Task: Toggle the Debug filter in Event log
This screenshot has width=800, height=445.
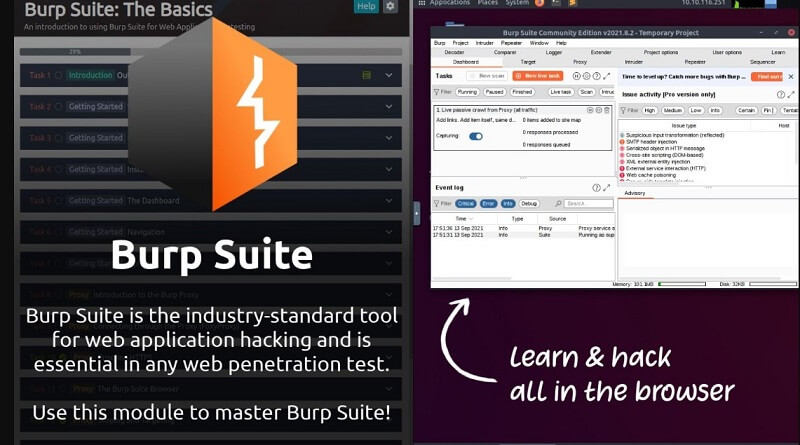Action: tap(529, 204)
